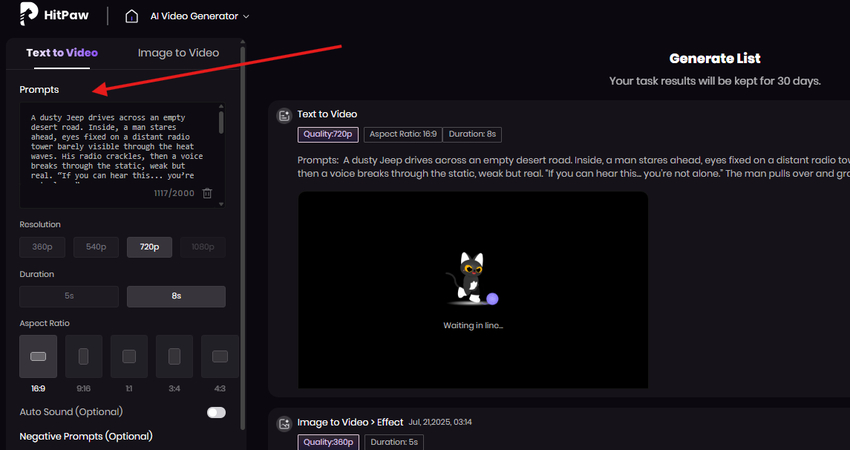
Task: Select 720p resolution
Action: [150, 247]
